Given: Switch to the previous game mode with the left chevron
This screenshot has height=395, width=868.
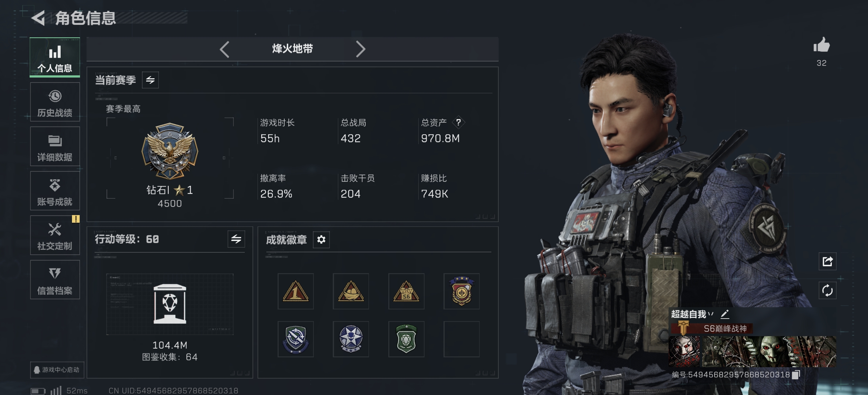Looking at the screenshot, I should [x=224, y=49].
